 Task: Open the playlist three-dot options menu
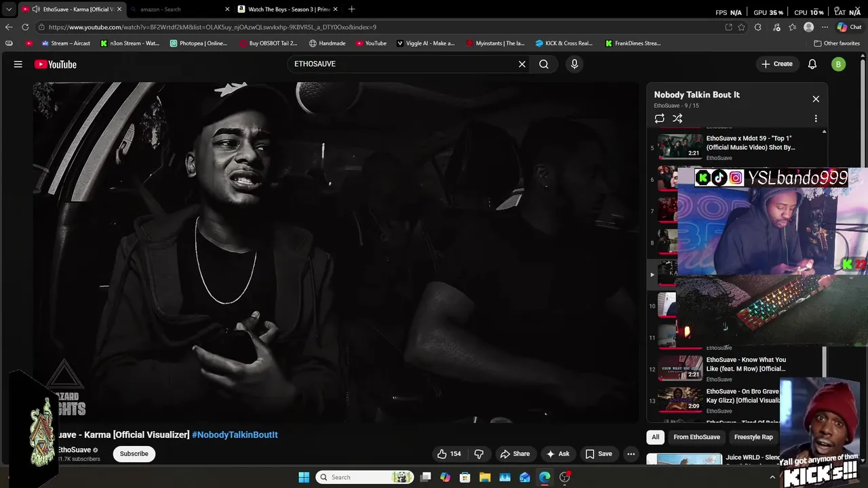point(816,119)
